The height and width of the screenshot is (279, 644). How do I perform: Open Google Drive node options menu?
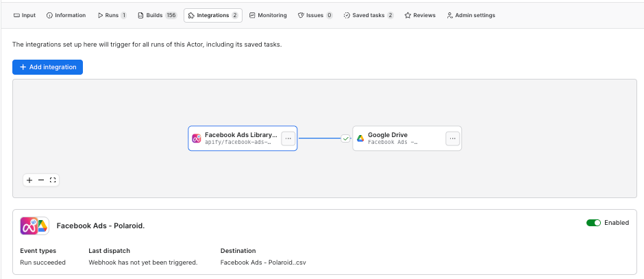452,138
